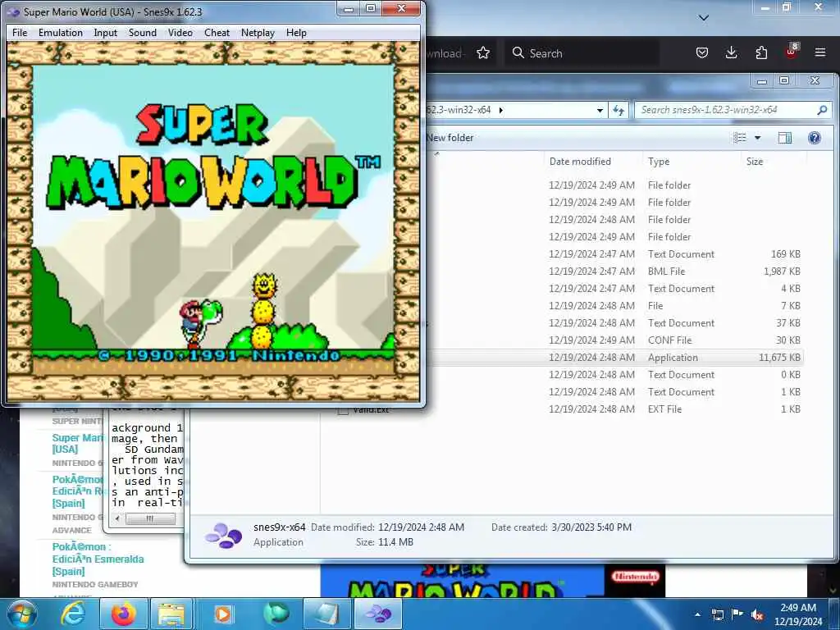
Task: Click snes9x-x64 icon in details pane
Action: (x=223, y=535)
